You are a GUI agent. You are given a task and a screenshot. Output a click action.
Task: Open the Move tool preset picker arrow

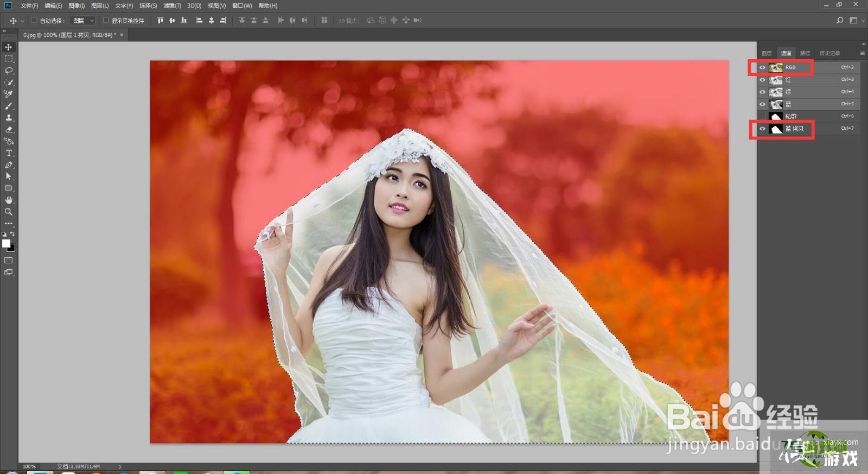22,21
